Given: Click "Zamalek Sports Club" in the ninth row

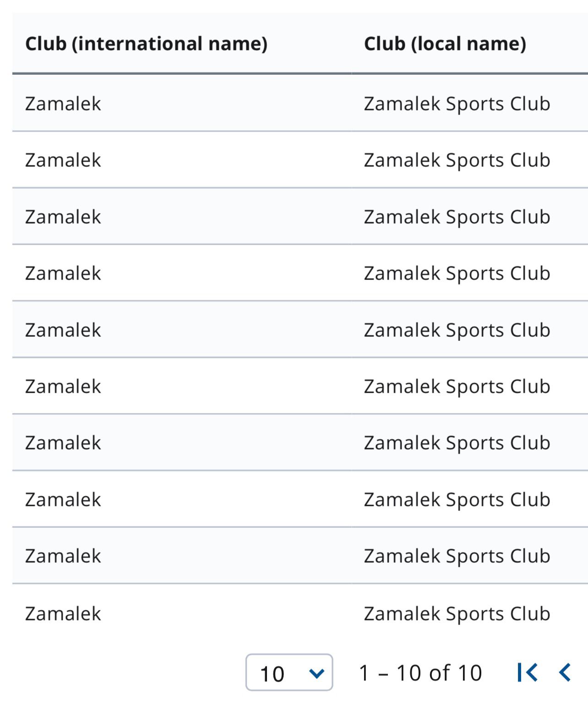Looking at the screenshot, I should 457,556.
